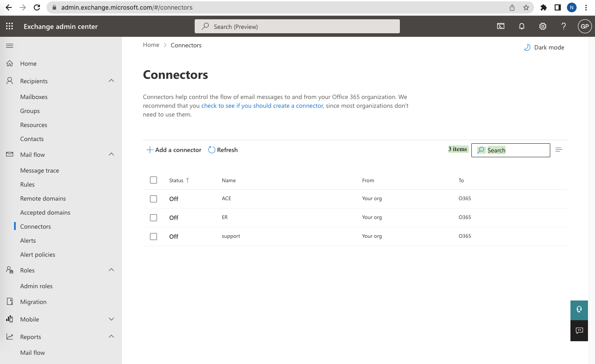
Task: Toggle the select-all connectors checkbox
Action: pos(153,180)
